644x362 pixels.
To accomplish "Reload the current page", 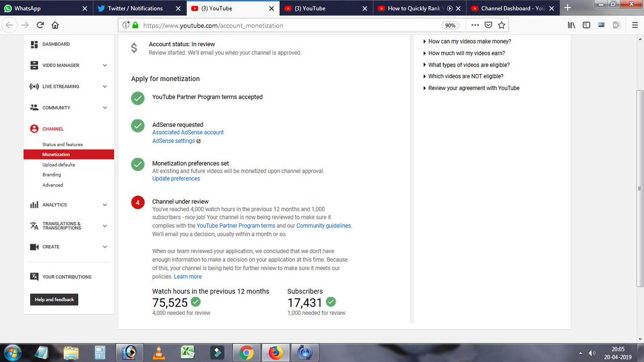I will coord(40,25).
